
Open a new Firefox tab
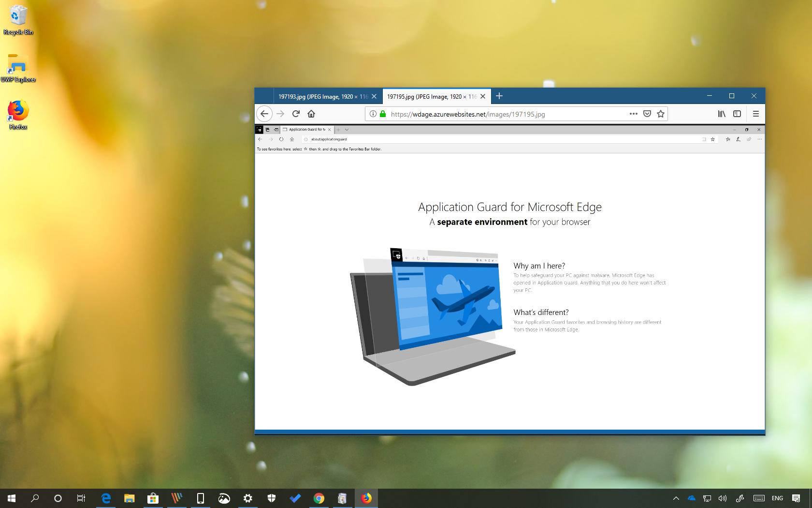click(499, 96)
